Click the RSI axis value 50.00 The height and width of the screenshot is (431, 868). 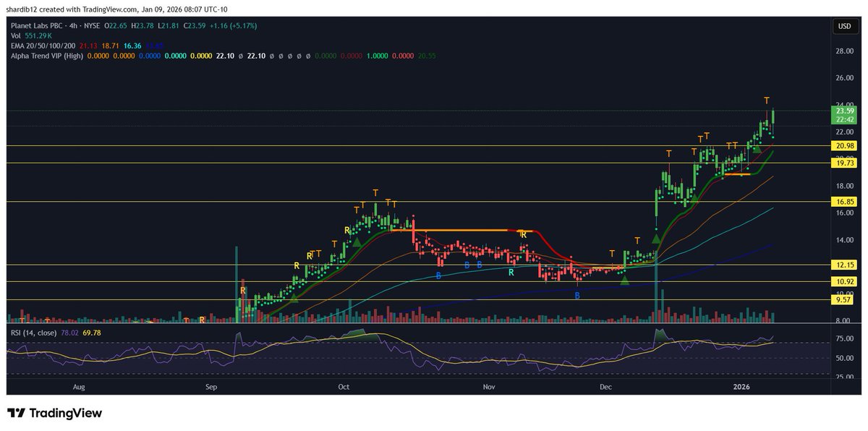(x=844, y=358)
